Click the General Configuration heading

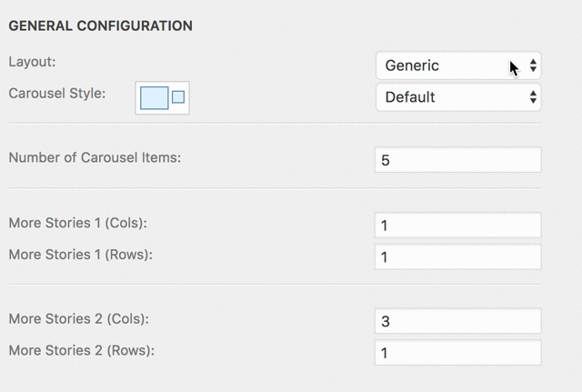101,25
